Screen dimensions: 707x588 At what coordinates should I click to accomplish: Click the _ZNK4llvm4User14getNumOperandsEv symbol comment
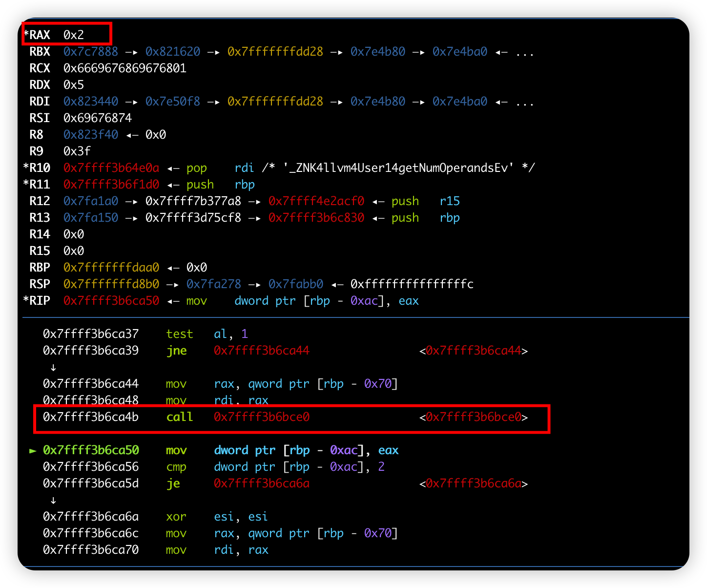coord(398,168)
